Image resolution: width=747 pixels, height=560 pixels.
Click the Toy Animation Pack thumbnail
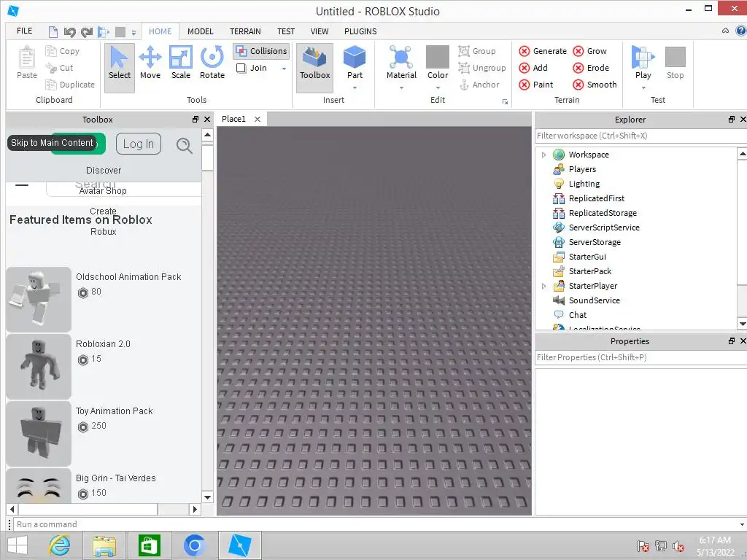(x=39, y=433)
